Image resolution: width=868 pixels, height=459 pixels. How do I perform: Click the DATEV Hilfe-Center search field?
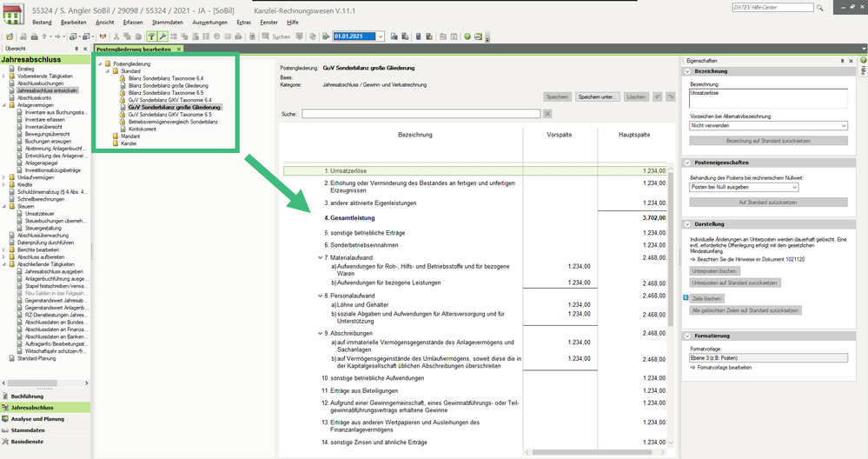(x=772, y=7)
